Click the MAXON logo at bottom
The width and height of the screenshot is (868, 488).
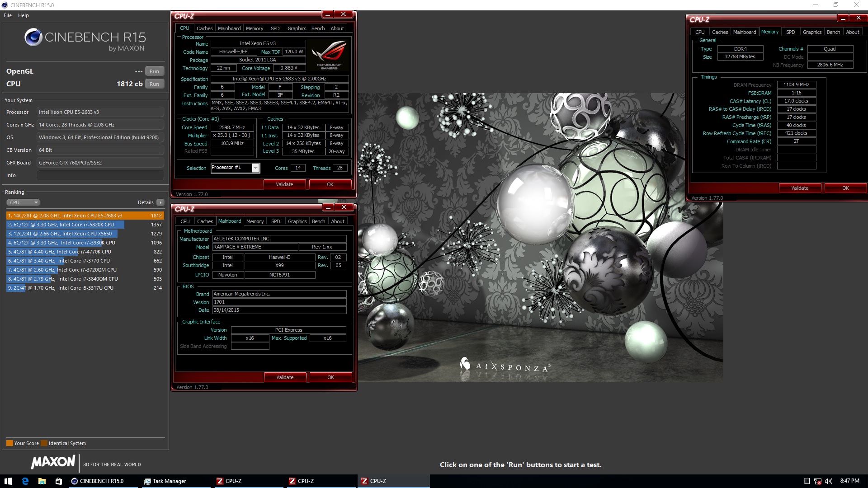(53, 462)
